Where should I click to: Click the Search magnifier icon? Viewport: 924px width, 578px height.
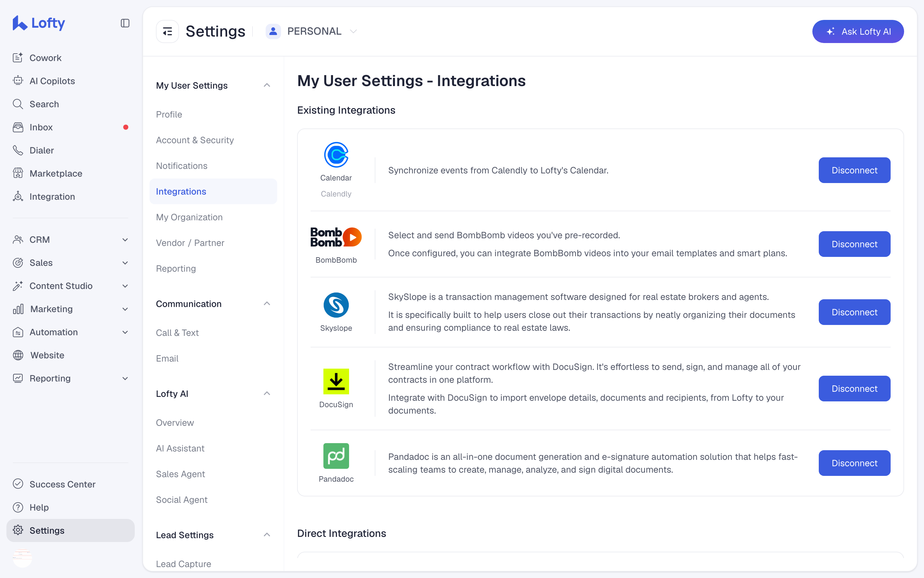18,104
